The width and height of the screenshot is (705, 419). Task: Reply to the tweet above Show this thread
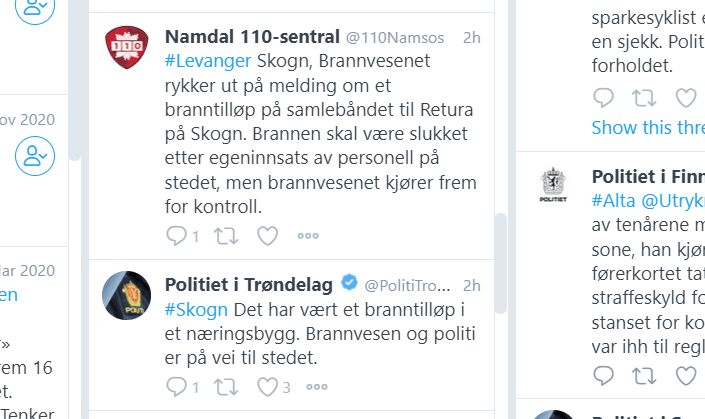tap(603, 98)
